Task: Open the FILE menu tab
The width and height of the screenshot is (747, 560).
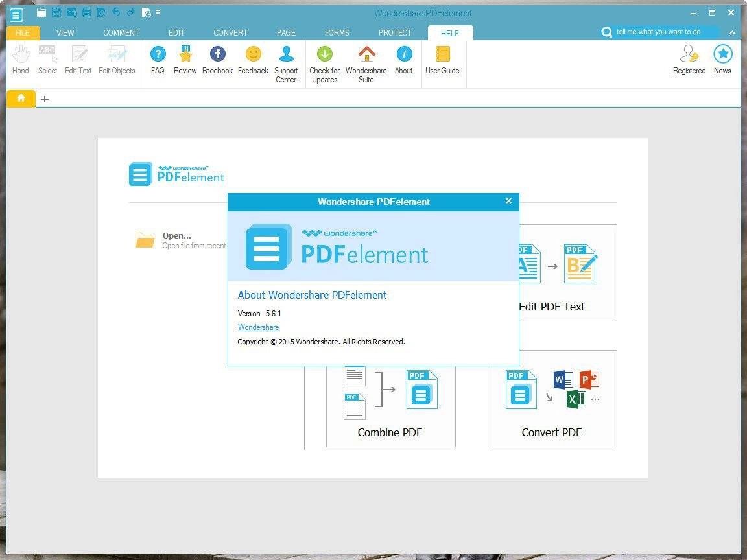Action: tap(23, 33)
